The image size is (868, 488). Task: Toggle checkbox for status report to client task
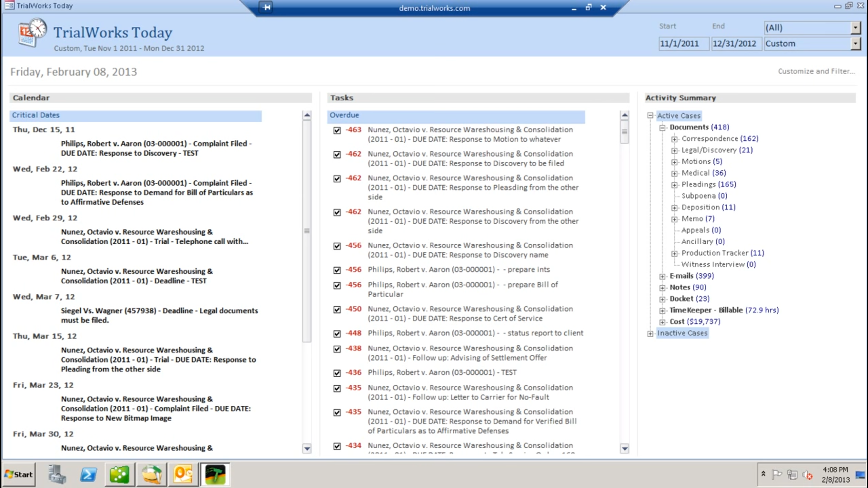(337, 333)
